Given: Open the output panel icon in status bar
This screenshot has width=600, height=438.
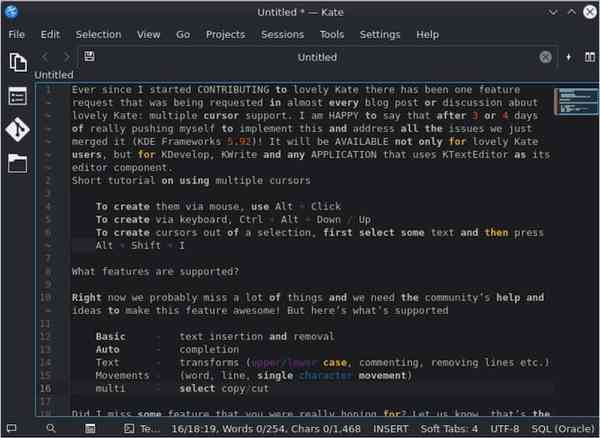Looking at the screenshot, I should coord(12,428).
